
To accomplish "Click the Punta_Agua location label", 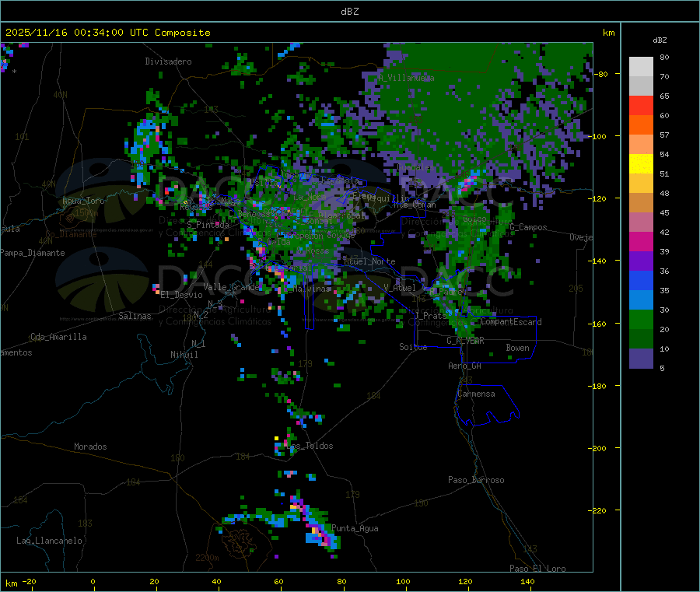I will point(355,529).
